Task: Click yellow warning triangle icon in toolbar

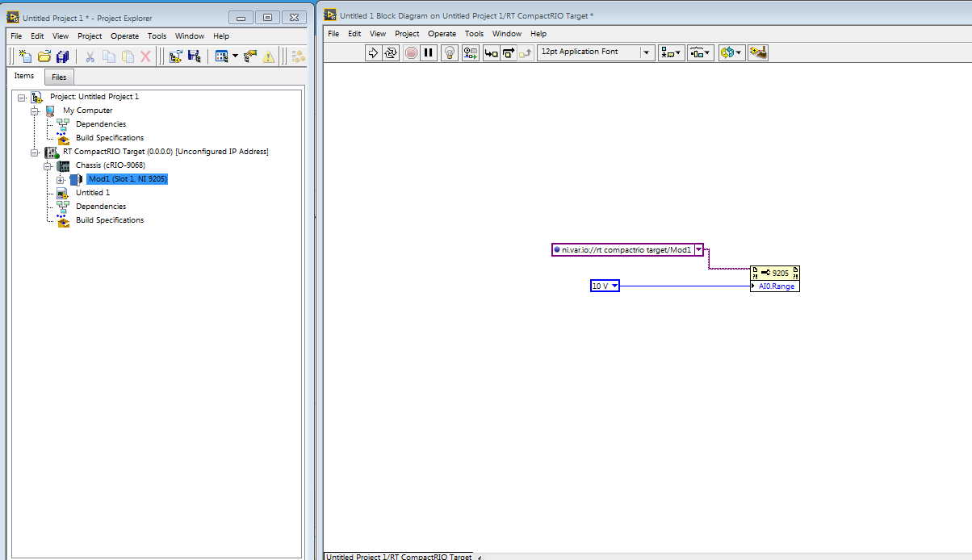Action: pyautogui.click(x=269, y=56)
